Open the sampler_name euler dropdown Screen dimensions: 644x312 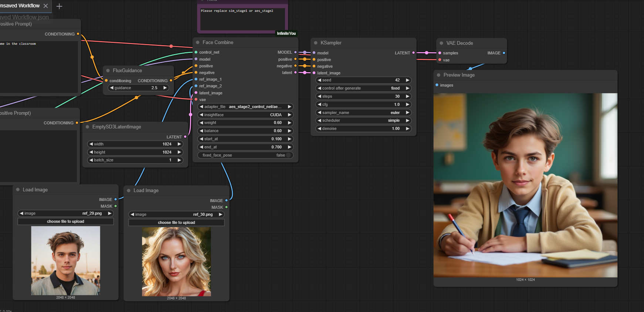[x=363, y=113]
